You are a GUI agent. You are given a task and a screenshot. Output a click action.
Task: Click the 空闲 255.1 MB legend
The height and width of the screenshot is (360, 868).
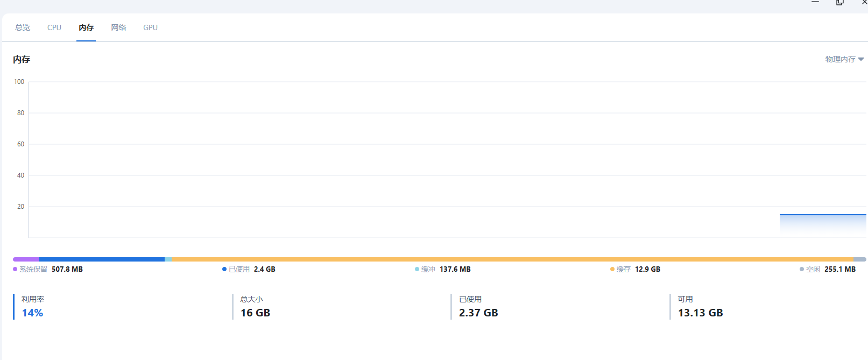[828, 269]
